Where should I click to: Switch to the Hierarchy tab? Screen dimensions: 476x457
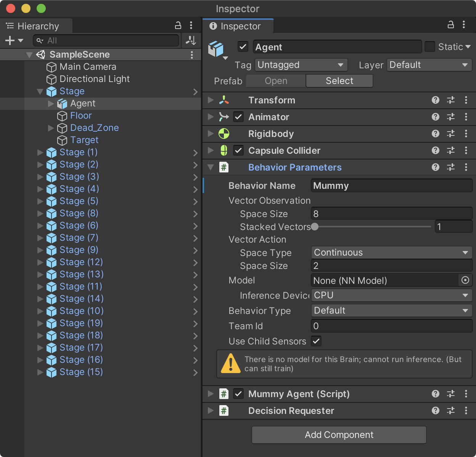(36, 26)
